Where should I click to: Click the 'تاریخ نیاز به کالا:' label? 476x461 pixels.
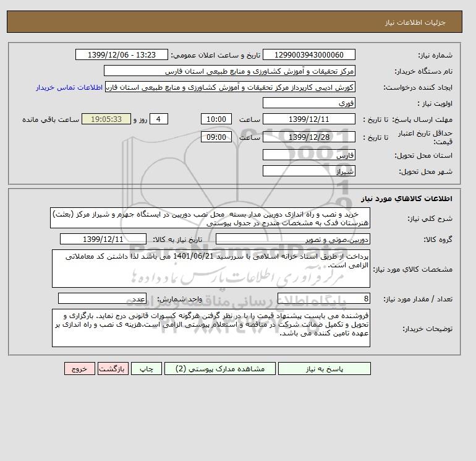pyautogui.click(x=177, y=239)
